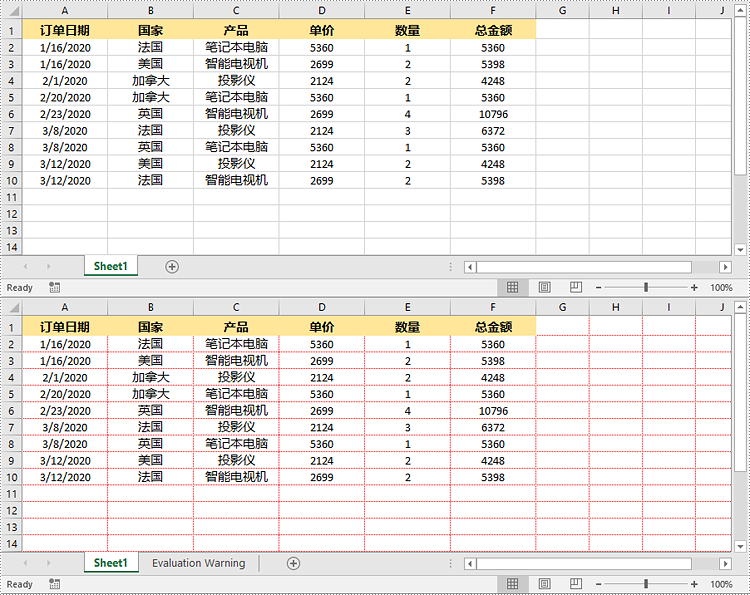Select date 2/23/2020 in top workbook

pos(65,114)
